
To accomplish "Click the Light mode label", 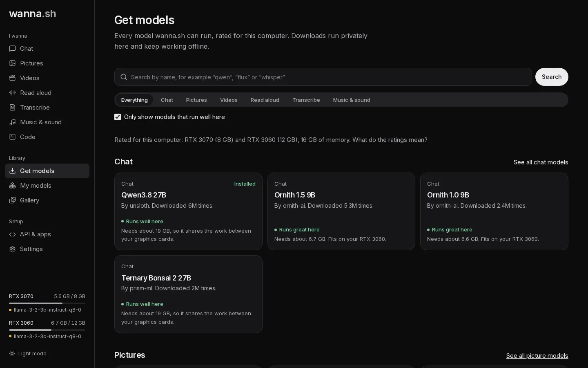I will [x=32, y=354].
